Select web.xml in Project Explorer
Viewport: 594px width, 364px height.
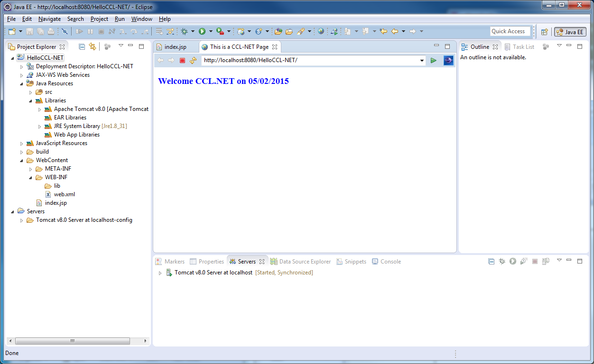click(x=64, y=194)
